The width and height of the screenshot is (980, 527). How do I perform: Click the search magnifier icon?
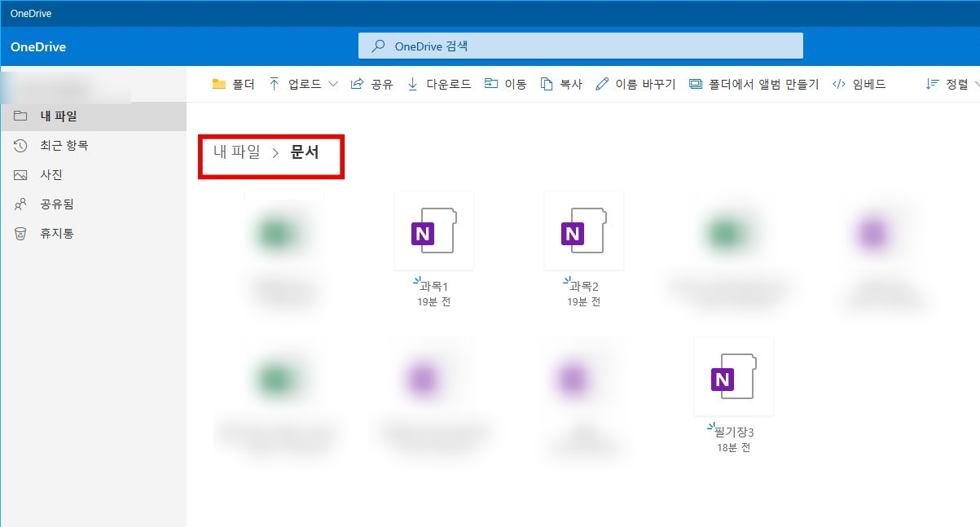point(378,46)
